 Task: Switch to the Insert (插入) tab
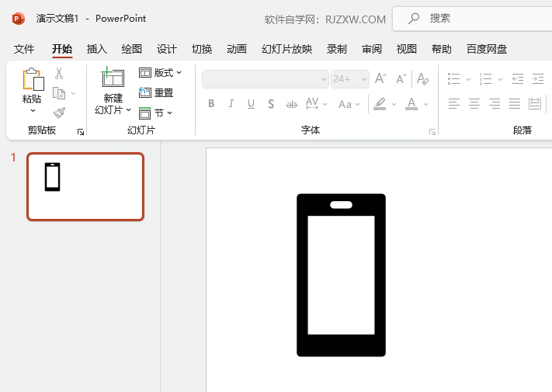[97, 49]
